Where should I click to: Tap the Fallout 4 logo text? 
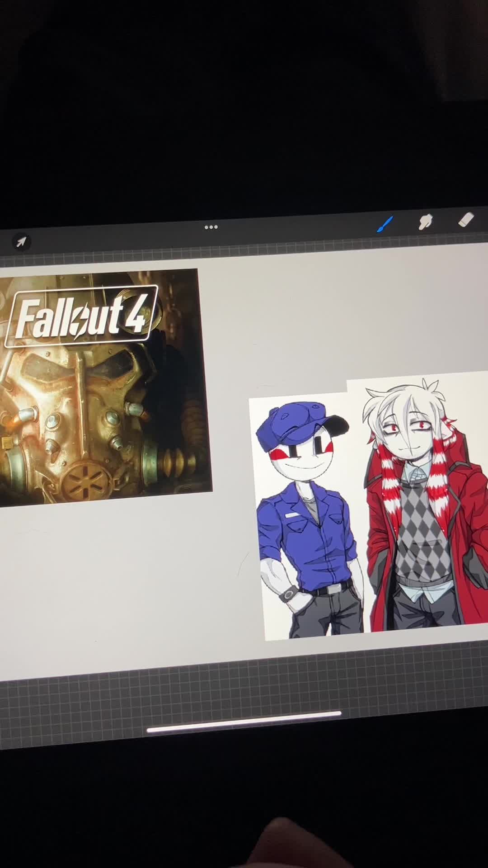(81, 316)
